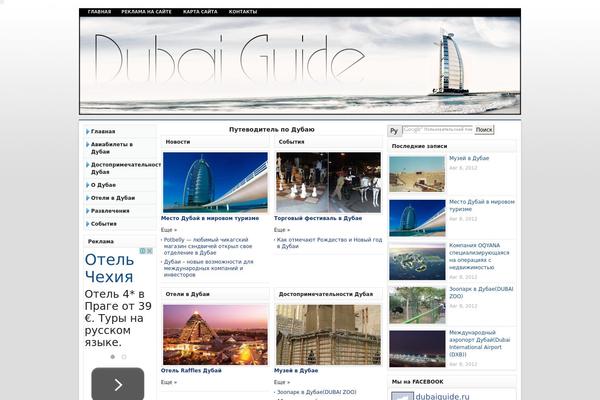Viewport: 600px width, 400px height.
Task: Select Главная in the left sidebar
Action: tap(103, 131)
